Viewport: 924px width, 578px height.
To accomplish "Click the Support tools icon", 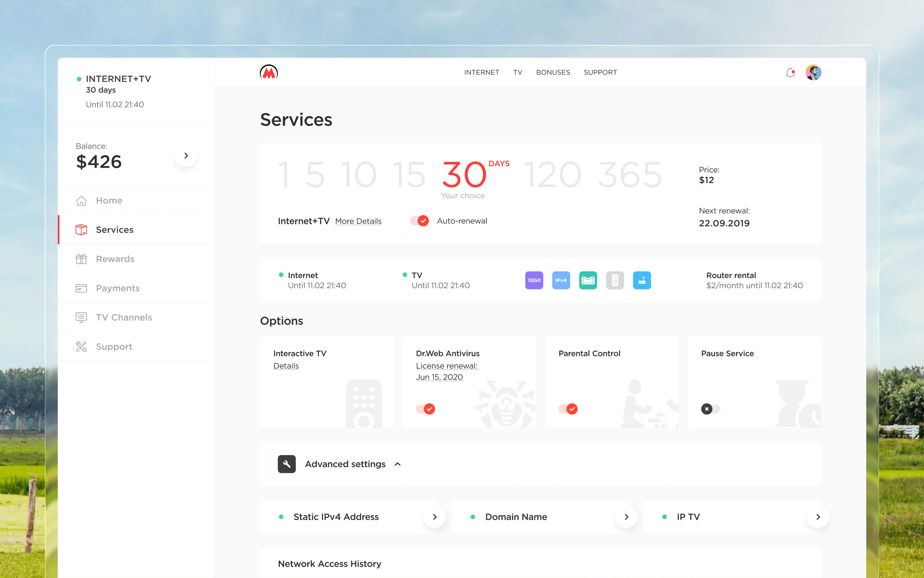I will [x=81, y=347].
